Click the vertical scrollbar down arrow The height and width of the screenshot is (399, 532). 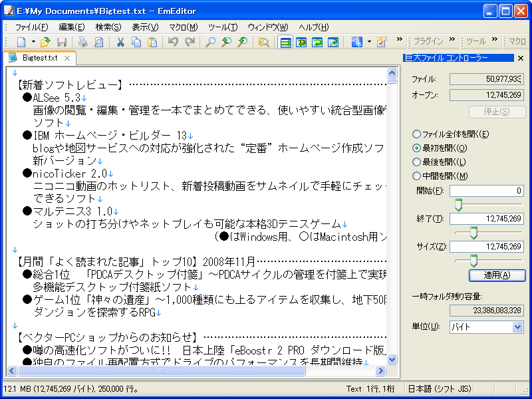tap(392, 359)
